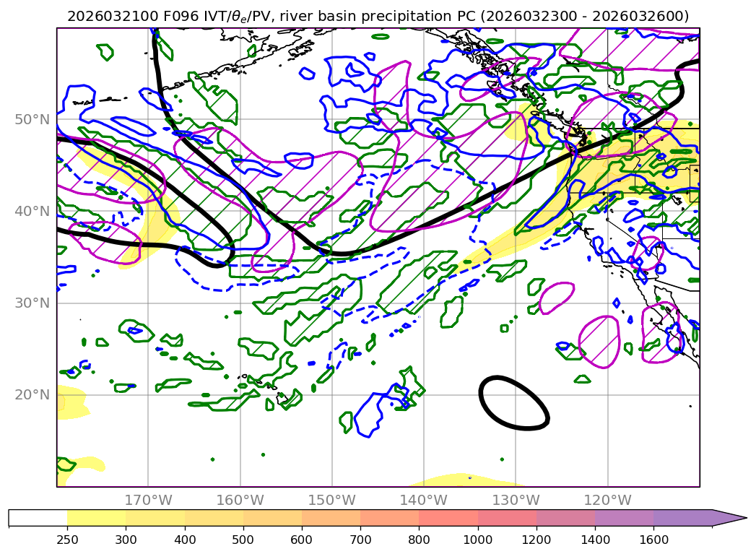756x554 pixels.
Task: Select the 400–500 colorbar segment
Action: point(214,518)
